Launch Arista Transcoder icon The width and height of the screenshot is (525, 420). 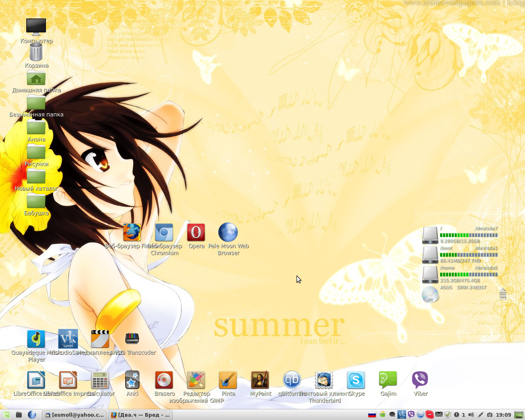pyautogui.click(x=132, y=339)
